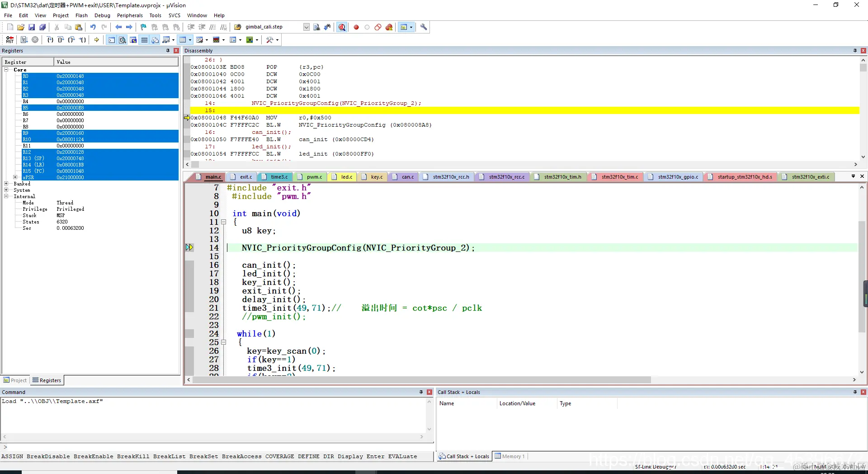Open the Peripherals menu
The image size is (868, 474).
click(x=130, y=15)
